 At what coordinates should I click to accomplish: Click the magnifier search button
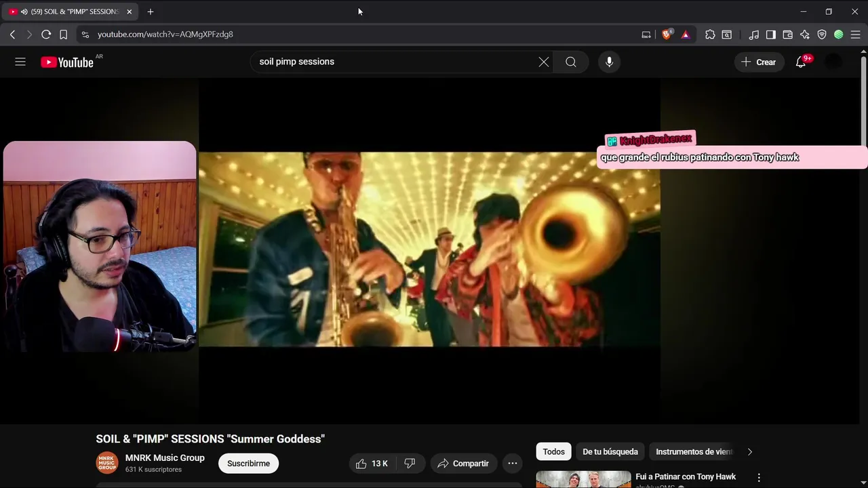pos(571,62)
